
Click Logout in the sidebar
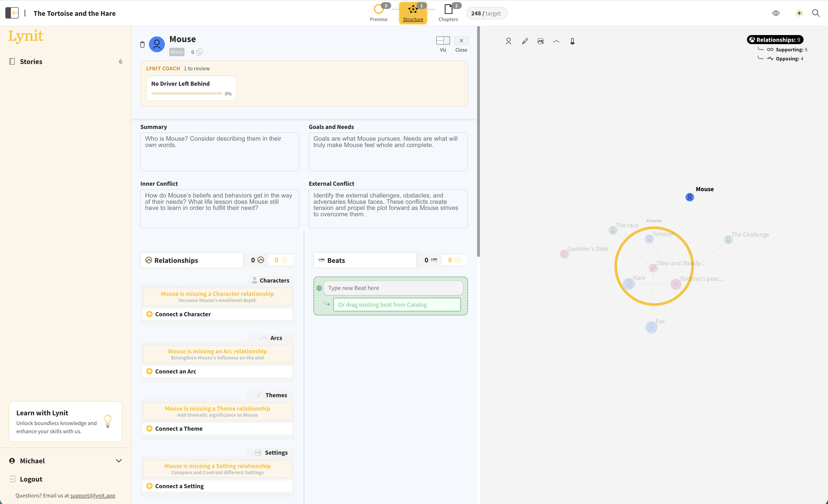pyautogui.click(x=31, y=479)
